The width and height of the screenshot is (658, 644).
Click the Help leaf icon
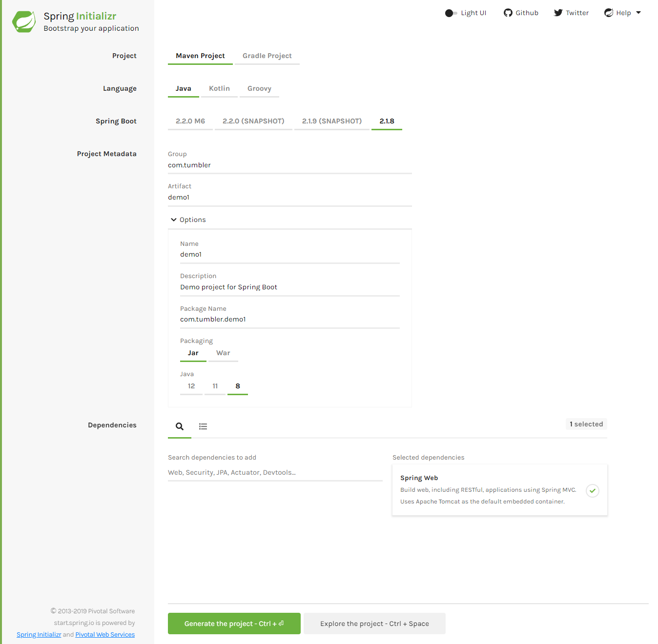(x=608, y=13)
